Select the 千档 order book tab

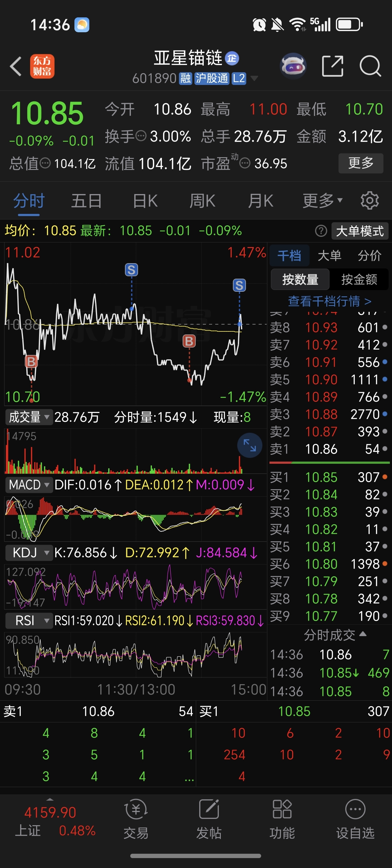coord(289,256)
